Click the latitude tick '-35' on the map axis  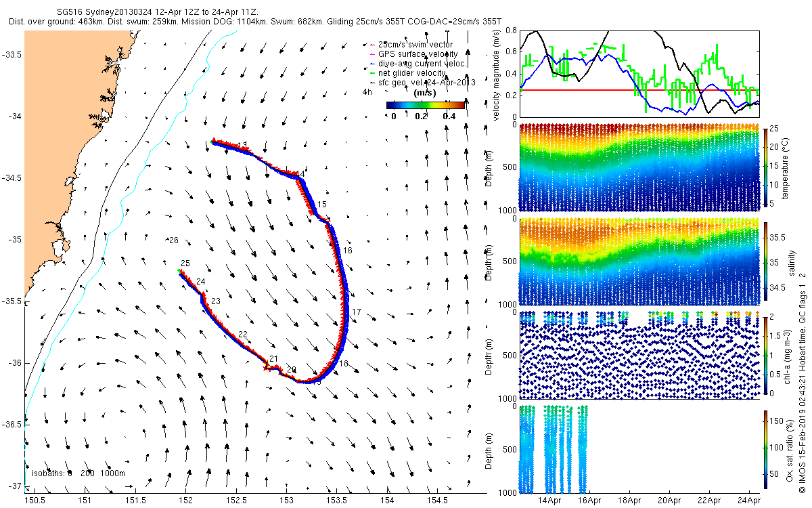[14, 240]
